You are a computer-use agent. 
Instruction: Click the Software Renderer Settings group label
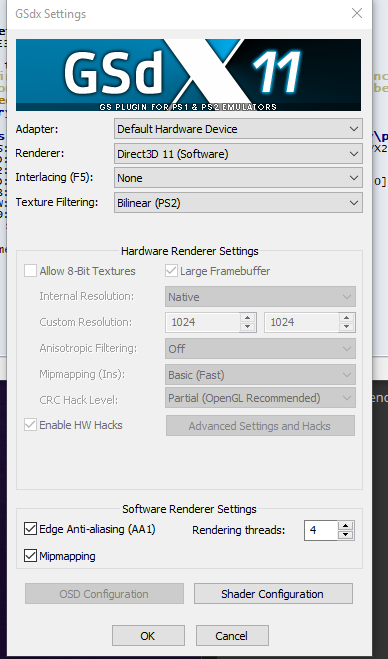189,509
